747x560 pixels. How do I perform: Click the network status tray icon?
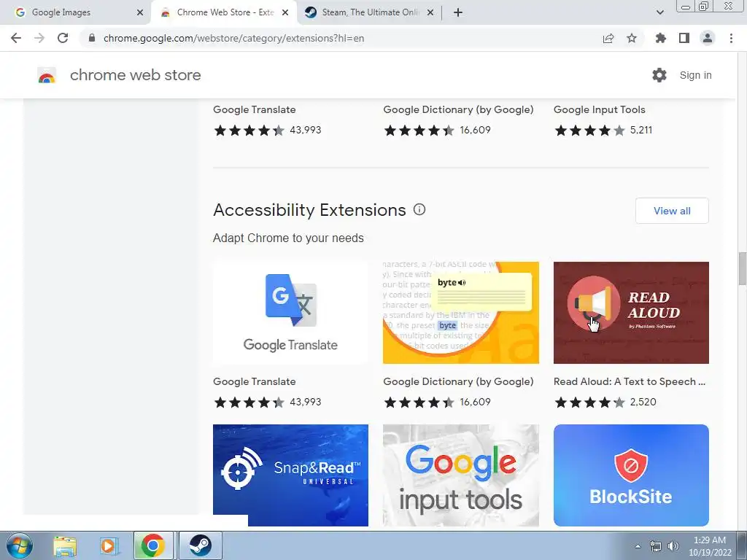pos(656,546)
